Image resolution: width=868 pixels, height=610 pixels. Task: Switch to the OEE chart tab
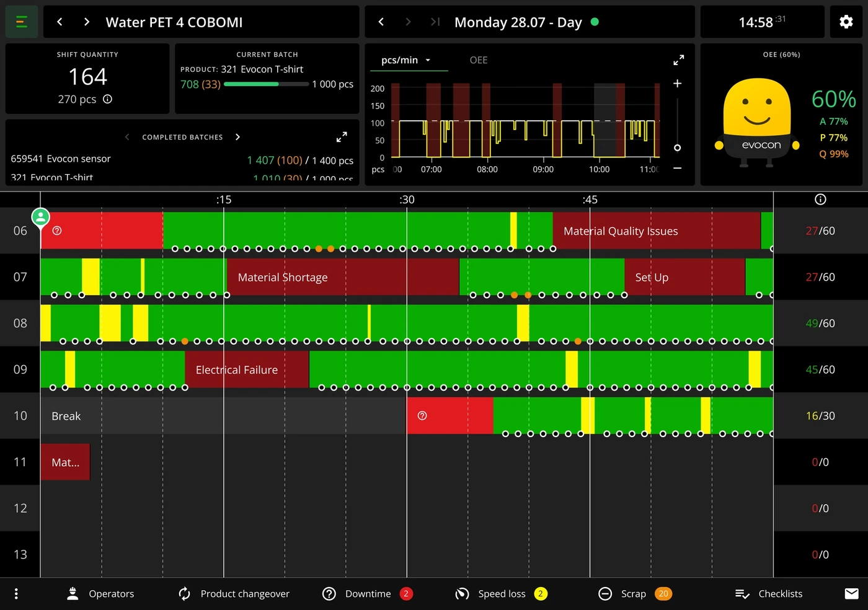(x=479, y=60)
